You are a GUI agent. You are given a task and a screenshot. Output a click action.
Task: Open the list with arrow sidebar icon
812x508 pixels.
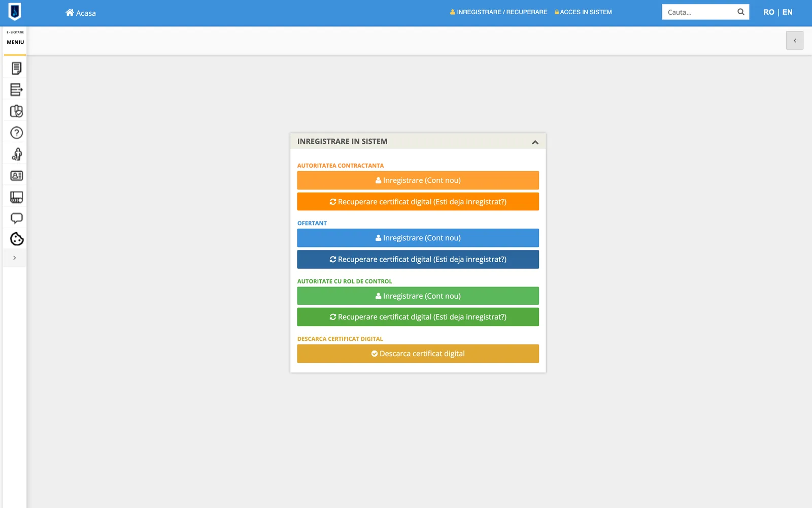point(16,89)
